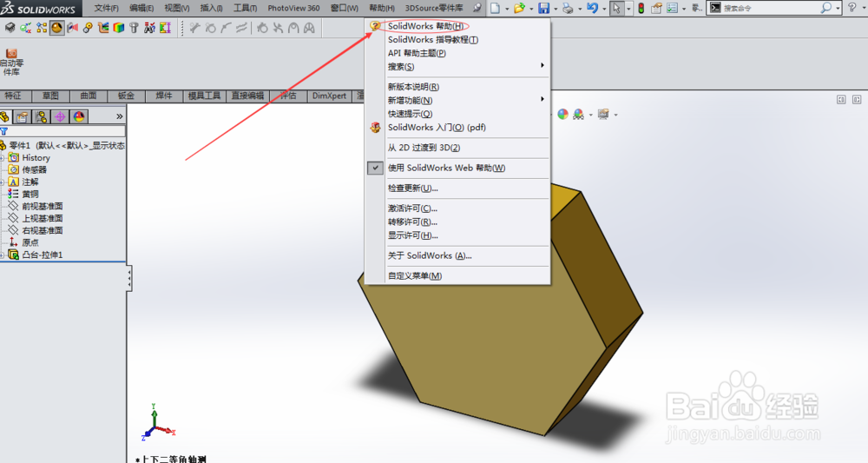The image size is (868, 463).
Task: Click the selected golden sphere toolbar icon
Action: click(x=56, y=28)
